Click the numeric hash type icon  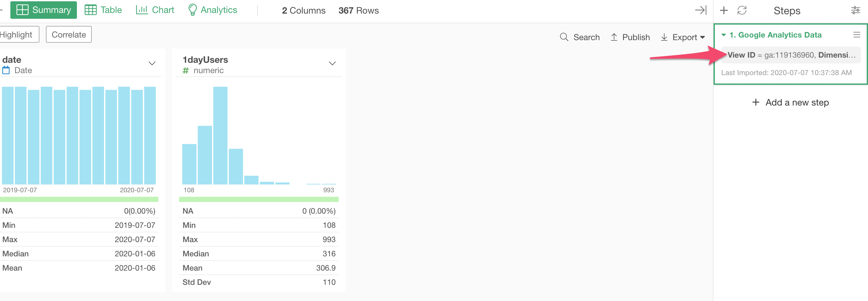click(x=185, y=70)
